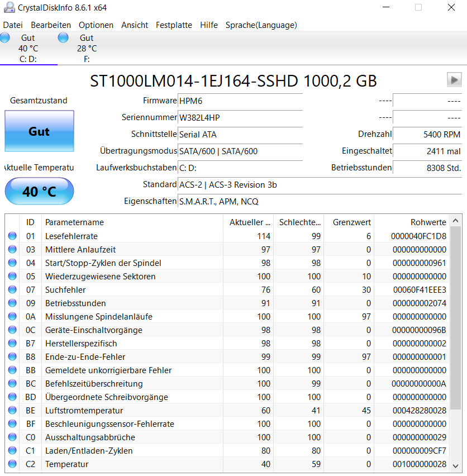Click the Seriennummer field W382L4HP
467x476 pixels.
(x=240, y=117)
